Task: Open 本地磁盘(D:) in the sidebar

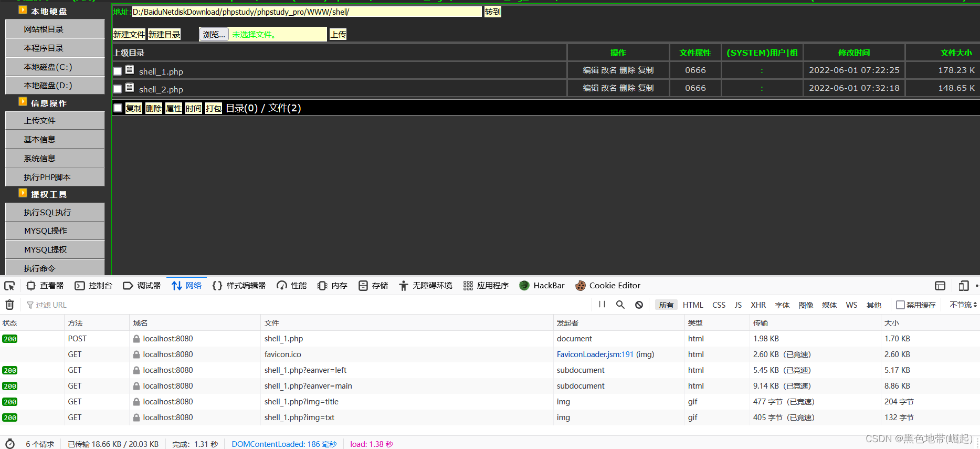Action: click(x=55, y=85)
